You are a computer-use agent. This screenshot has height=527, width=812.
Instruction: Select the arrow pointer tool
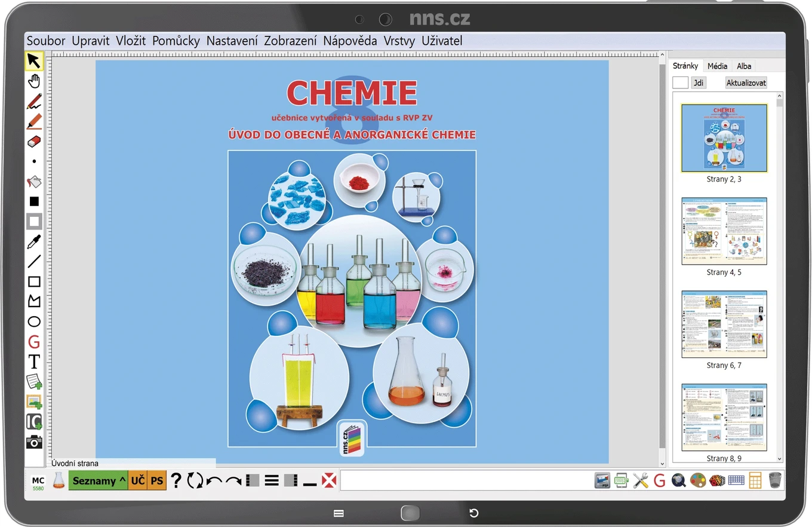coord(34,61)
